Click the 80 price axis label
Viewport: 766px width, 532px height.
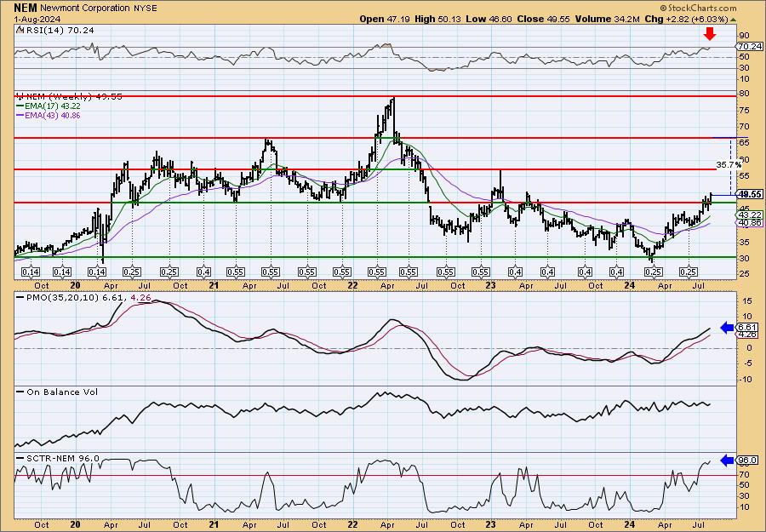tap(744, 93)
